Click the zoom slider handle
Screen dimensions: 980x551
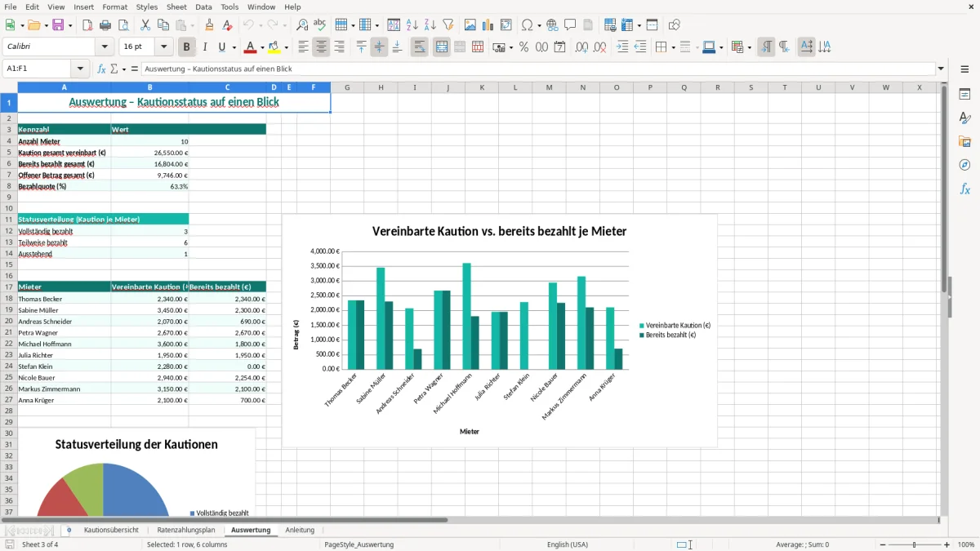click(914, 544)
